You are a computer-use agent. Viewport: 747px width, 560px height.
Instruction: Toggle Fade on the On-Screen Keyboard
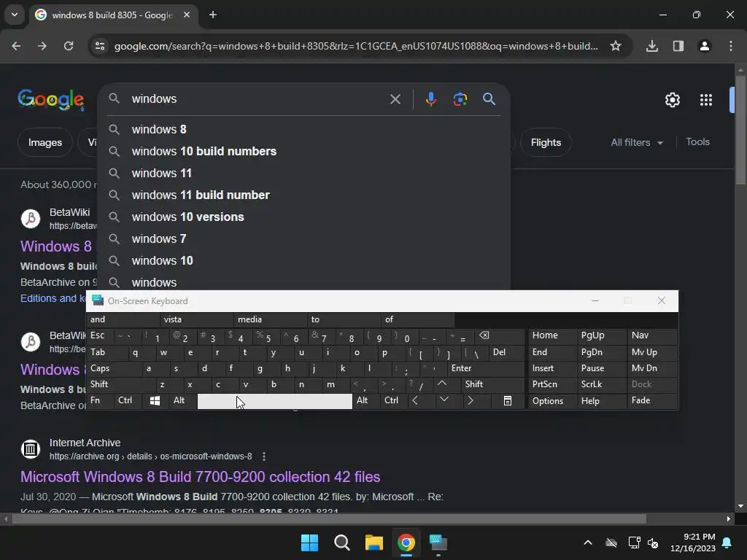click(652, 401)
